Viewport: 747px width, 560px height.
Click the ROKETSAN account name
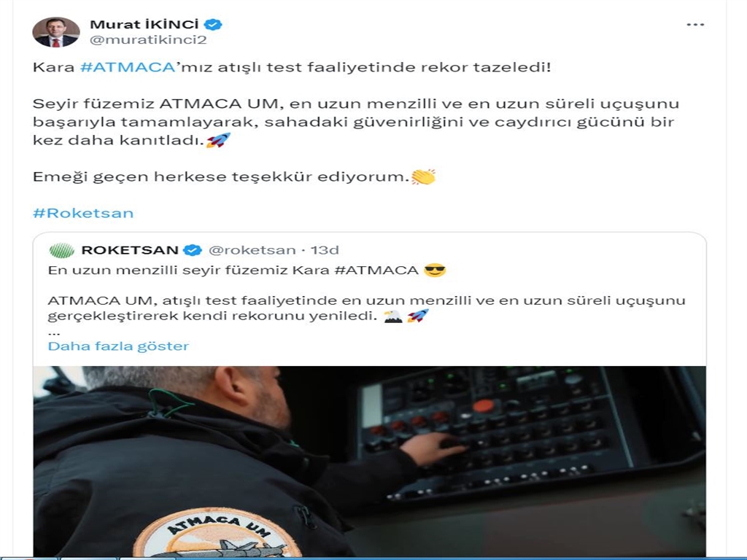[x=130, y=250]
